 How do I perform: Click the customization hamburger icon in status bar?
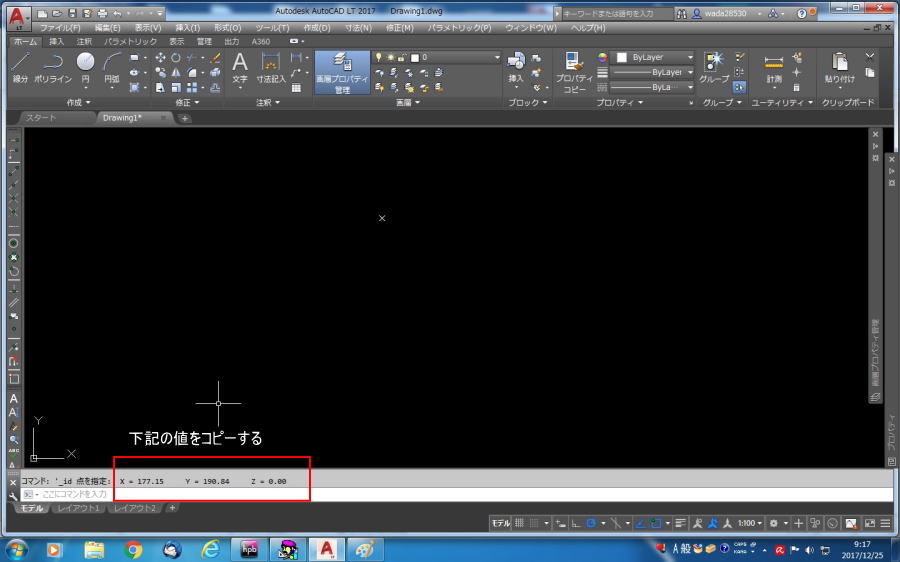pos(885,523)
